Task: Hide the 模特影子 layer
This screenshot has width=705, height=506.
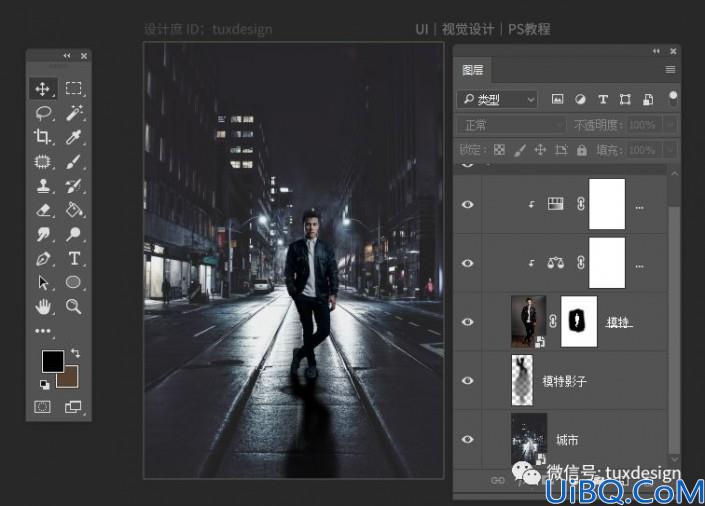Action: click(x=468, y=381)
